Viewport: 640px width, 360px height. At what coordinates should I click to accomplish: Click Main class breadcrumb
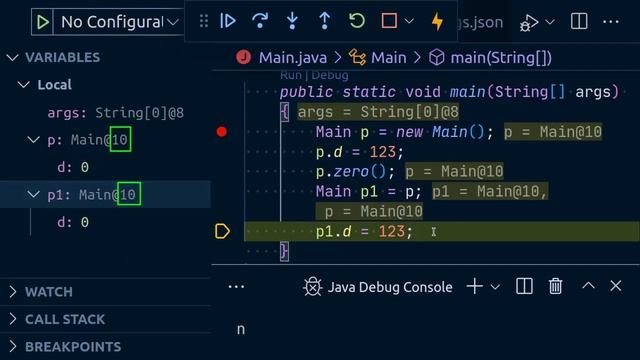point(389,58)
